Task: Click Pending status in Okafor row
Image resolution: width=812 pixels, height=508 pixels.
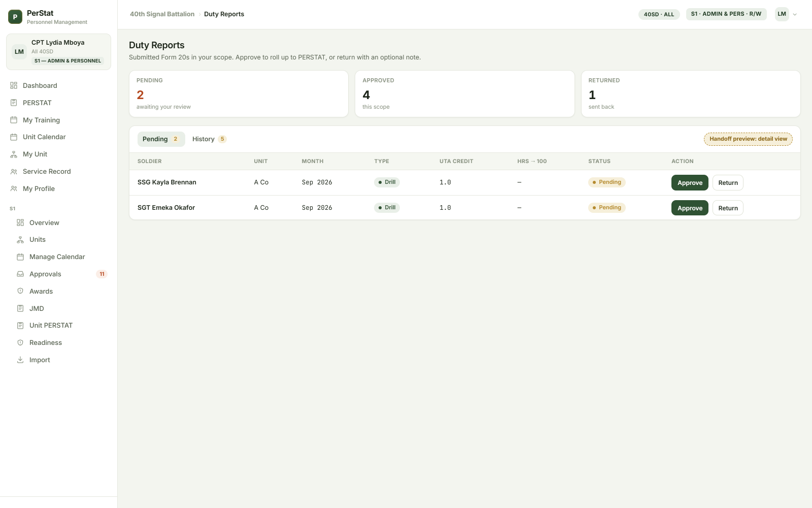Action: click(x=607, y=208)
